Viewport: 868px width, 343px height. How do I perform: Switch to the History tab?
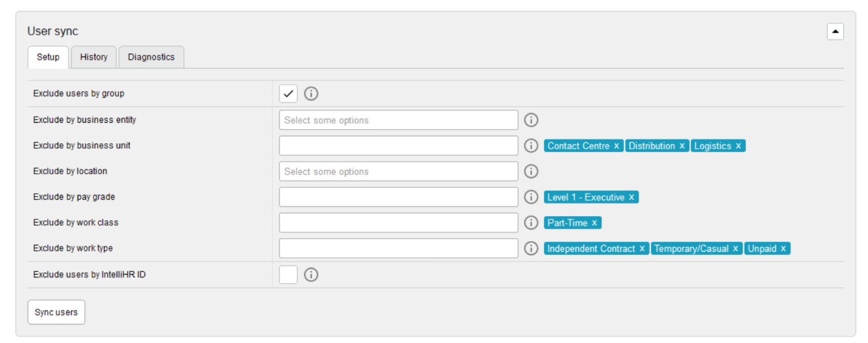point(94,57)
